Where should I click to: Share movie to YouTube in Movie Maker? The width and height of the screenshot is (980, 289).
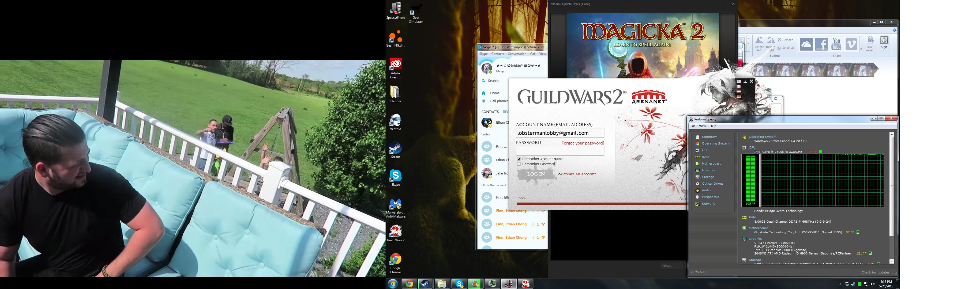(x=836, y=44)
